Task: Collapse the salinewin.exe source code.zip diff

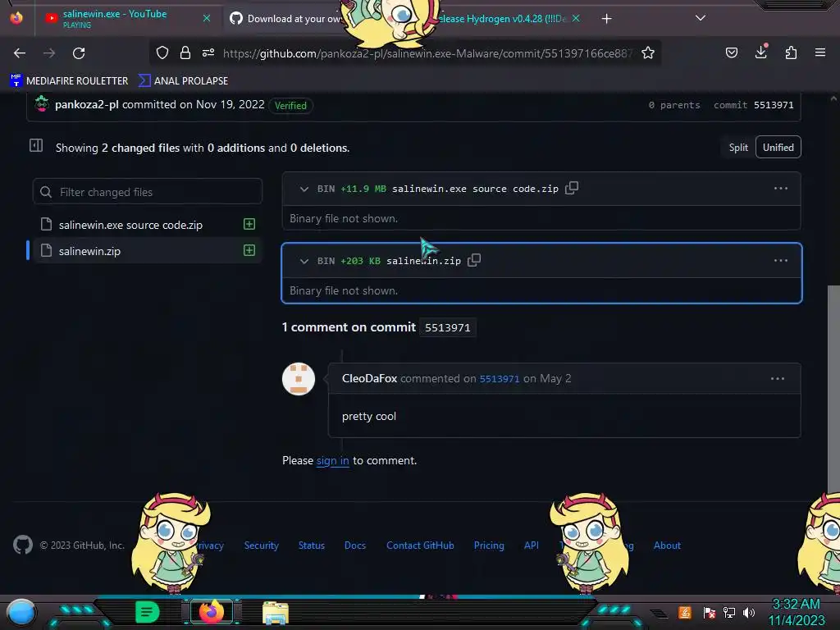Action: 304,189
